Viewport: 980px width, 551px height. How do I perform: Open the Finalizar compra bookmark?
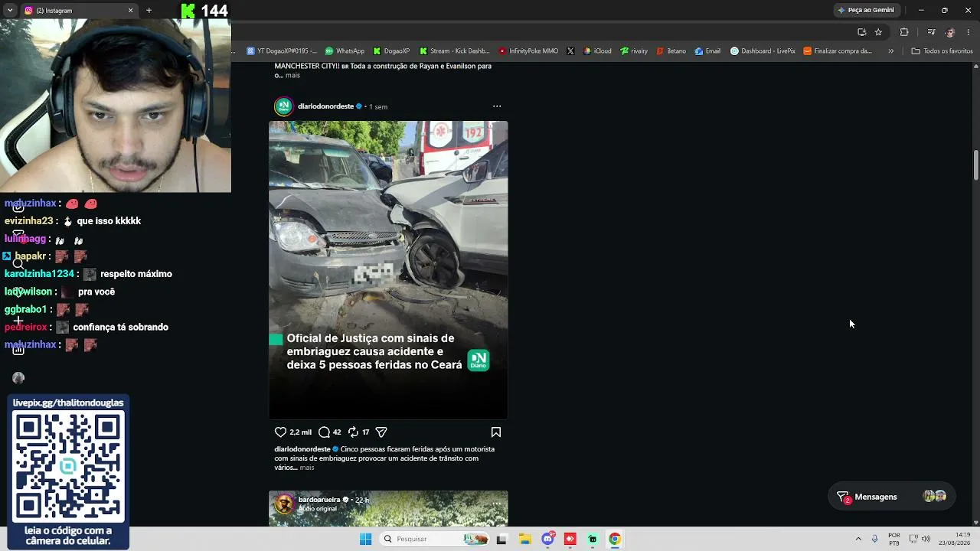coord(838,51)
